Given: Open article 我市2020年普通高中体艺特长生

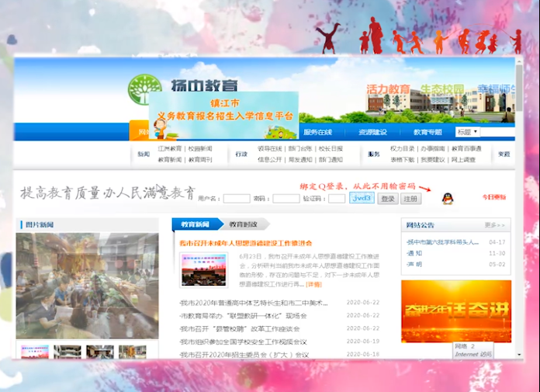Looking at the screenshot, I should point(254,304).
